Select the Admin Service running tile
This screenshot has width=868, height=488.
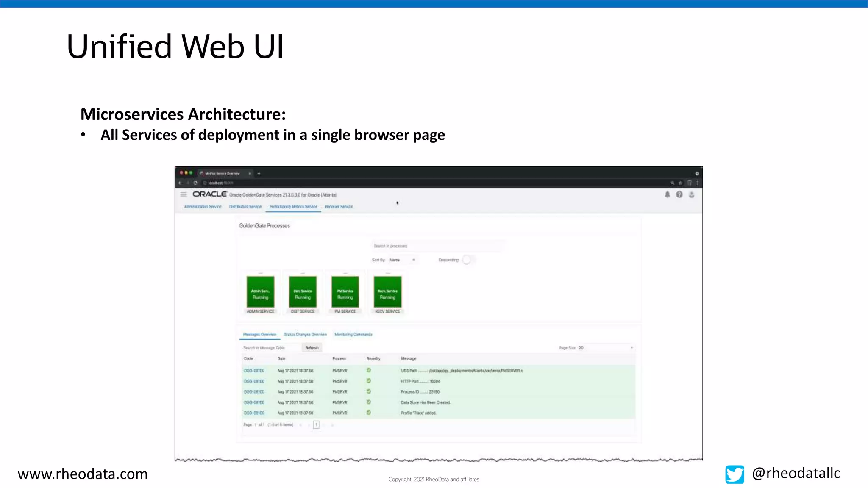pos(260,292)
